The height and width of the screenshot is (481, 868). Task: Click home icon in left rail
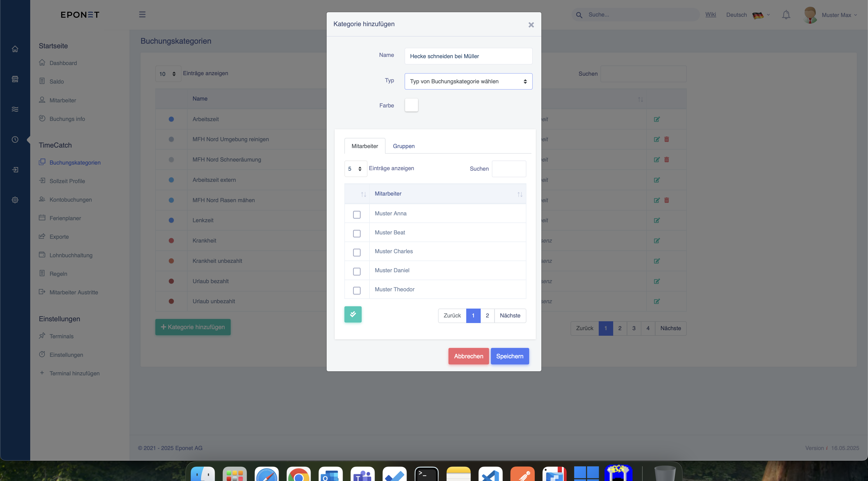pos(15,49)
